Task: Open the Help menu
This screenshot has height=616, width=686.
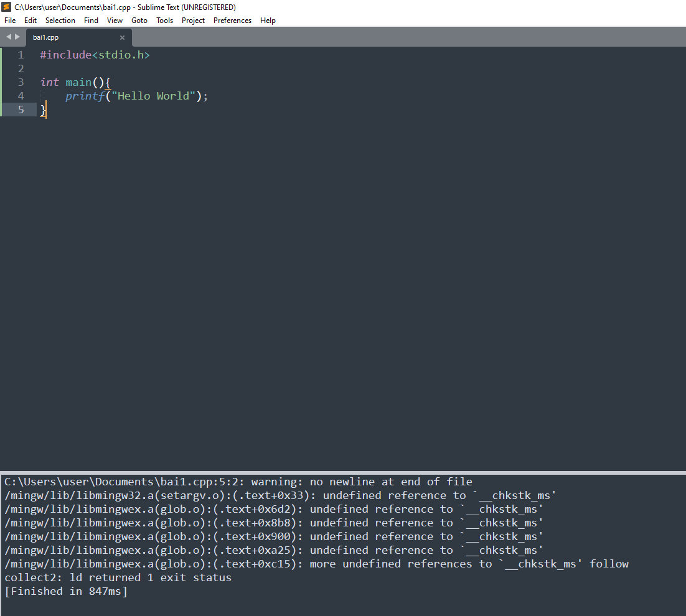Action: (268, 21)
